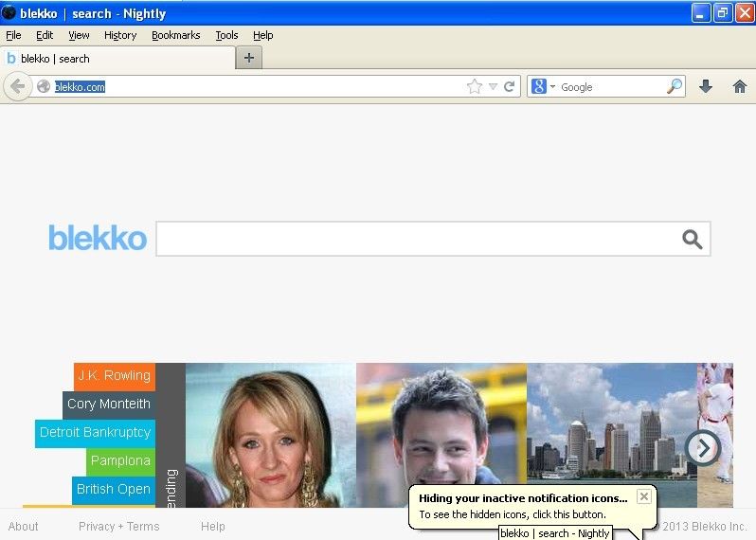The image size is (756, 540).
Task: Click the 'blekko | search - Nightly' tooltip label
Action: 555,532
